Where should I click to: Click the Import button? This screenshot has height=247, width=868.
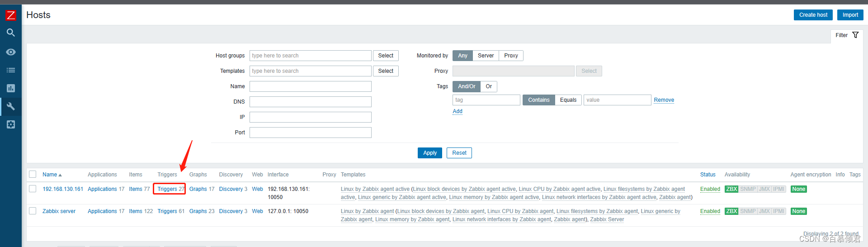click(x=850, y=15)
